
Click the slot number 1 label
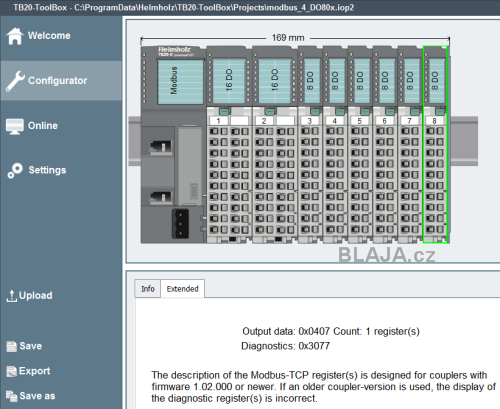pos(218,121)
